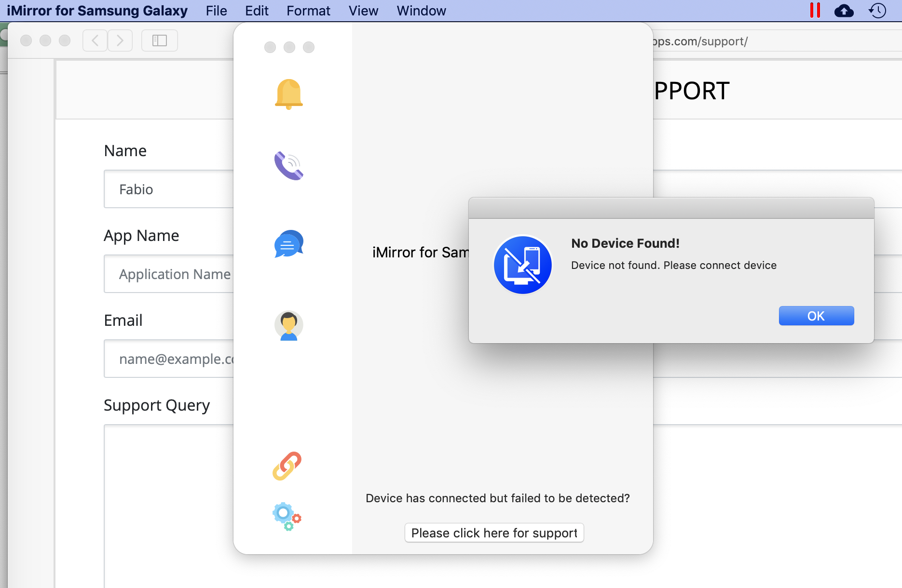
Task: Open the Edit menu
Action: point(257,11)
